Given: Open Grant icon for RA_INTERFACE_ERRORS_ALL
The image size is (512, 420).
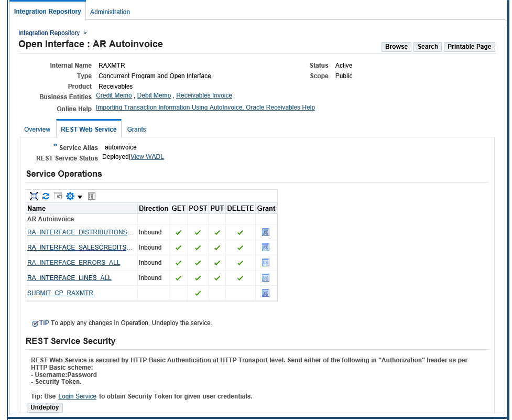Looking at the screenshot, I should (266, 263).
